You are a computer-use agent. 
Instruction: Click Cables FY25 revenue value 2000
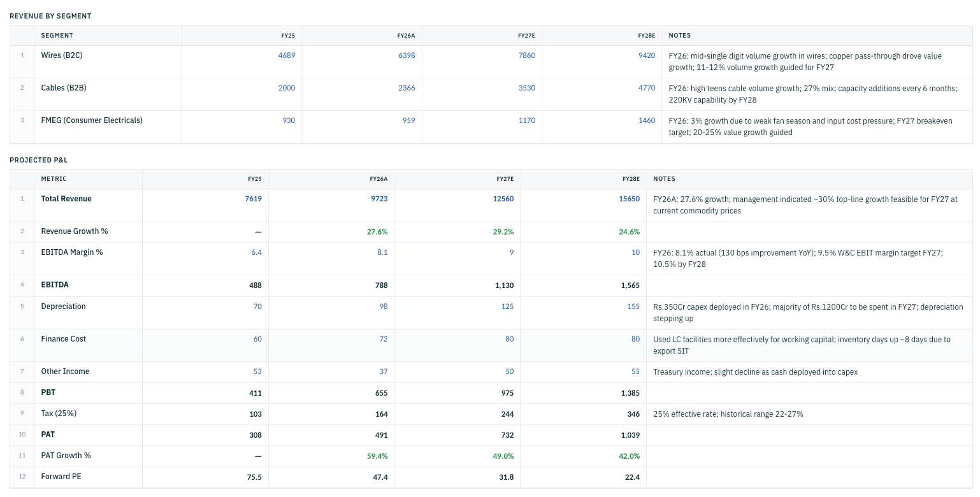coord(287,88)
